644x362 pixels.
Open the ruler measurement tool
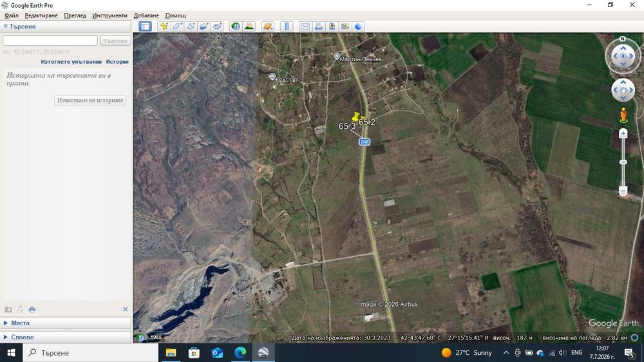287,26
